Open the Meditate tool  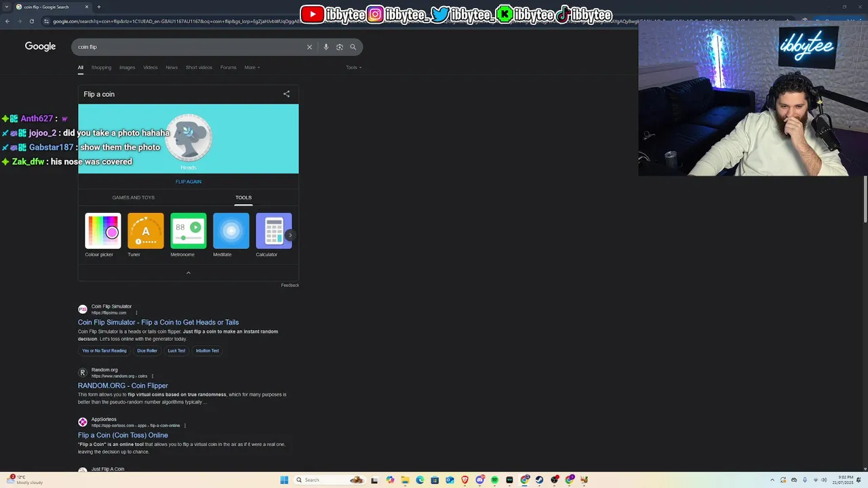point(231,235)
